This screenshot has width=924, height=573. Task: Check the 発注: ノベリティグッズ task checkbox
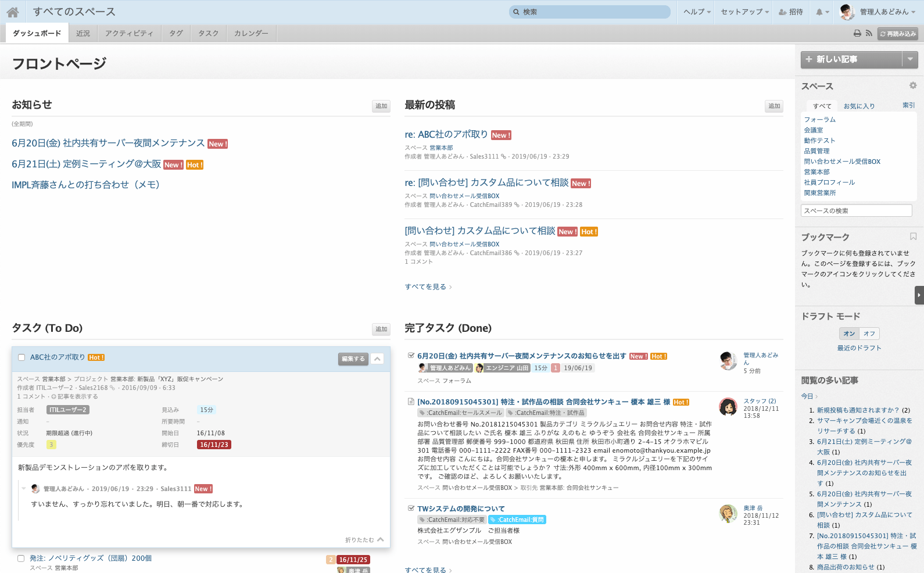click(x=21, y=558)
